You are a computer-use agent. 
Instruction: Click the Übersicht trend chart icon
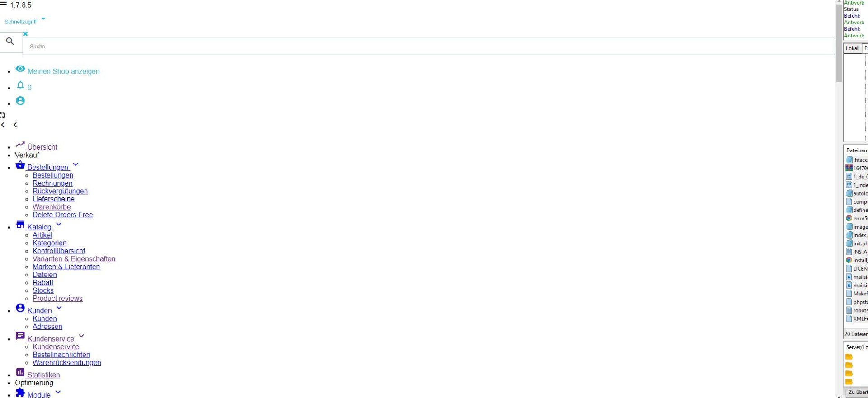coord(20,145)
